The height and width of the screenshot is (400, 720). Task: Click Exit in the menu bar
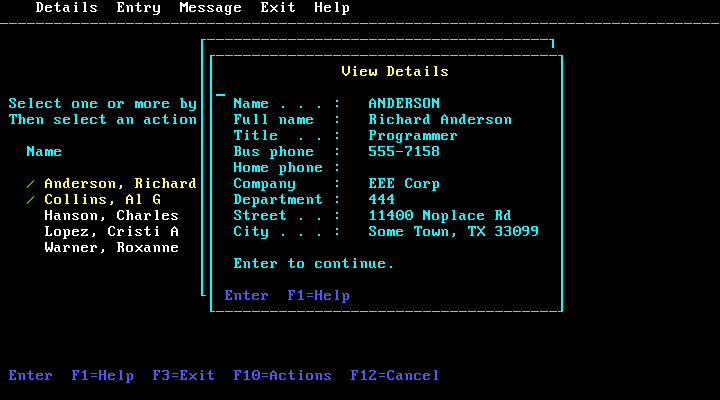(277, 8)
